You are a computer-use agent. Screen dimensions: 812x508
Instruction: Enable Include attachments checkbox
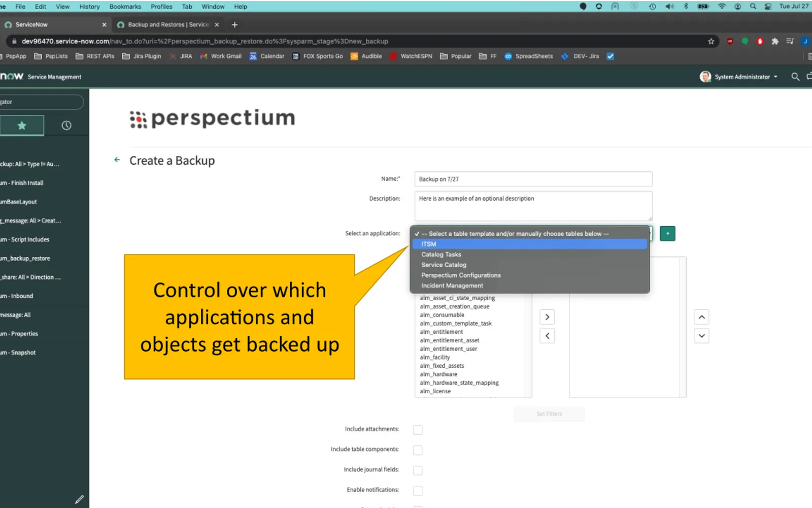point(418,430)
